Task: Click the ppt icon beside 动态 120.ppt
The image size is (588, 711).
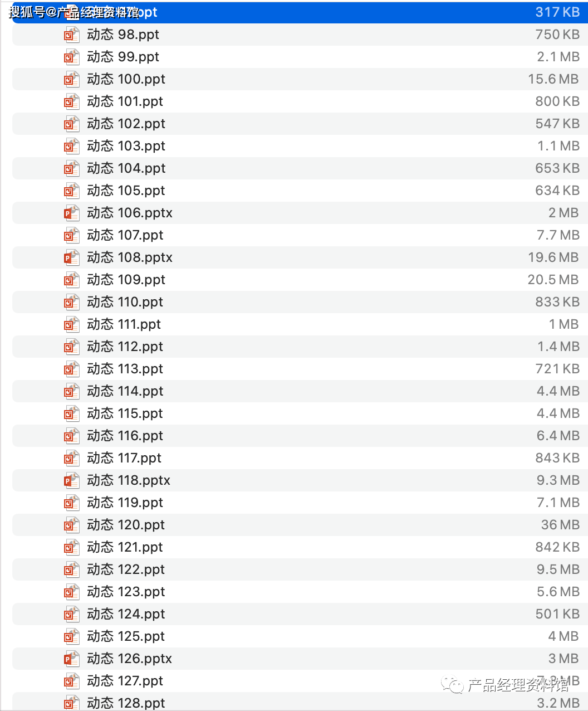Action: coord(71,524)
